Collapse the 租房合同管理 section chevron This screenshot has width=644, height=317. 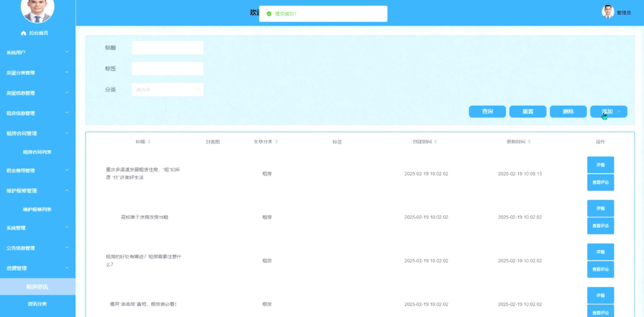67,133
